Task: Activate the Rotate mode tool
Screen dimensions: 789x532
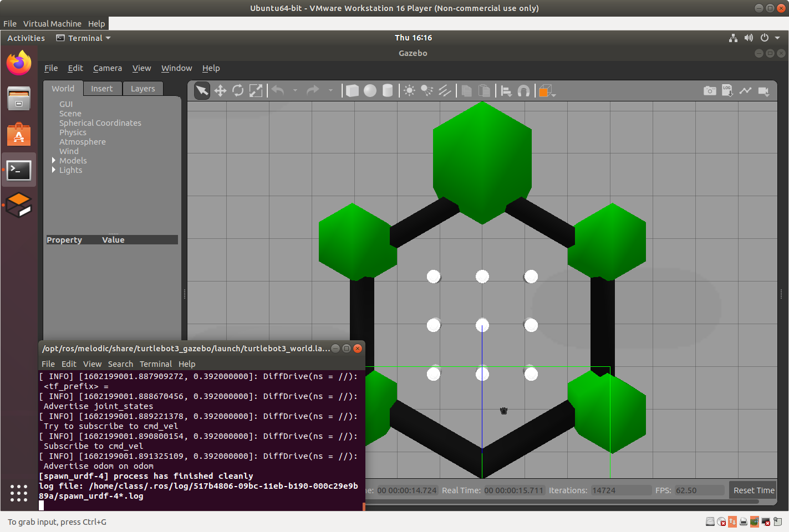Action: point(238,91)
